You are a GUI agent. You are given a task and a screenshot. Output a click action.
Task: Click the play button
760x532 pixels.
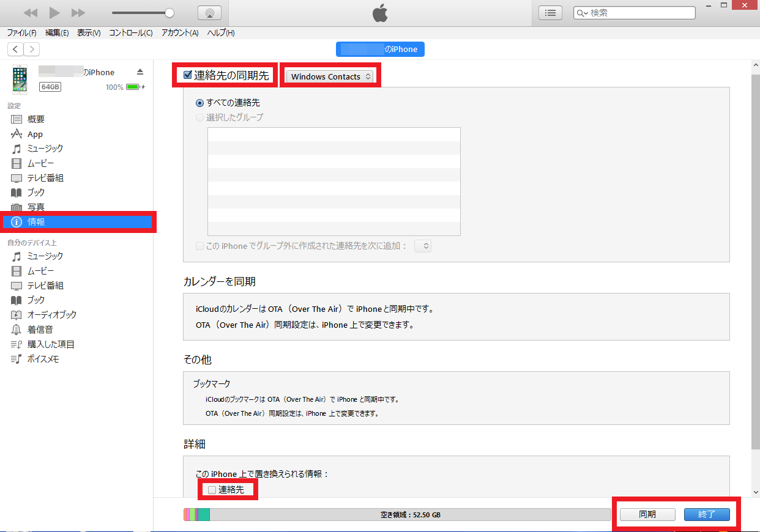tap(54, 13)
